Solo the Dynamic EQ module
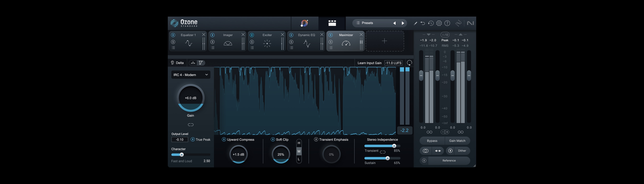 click(x=291, y=42)
